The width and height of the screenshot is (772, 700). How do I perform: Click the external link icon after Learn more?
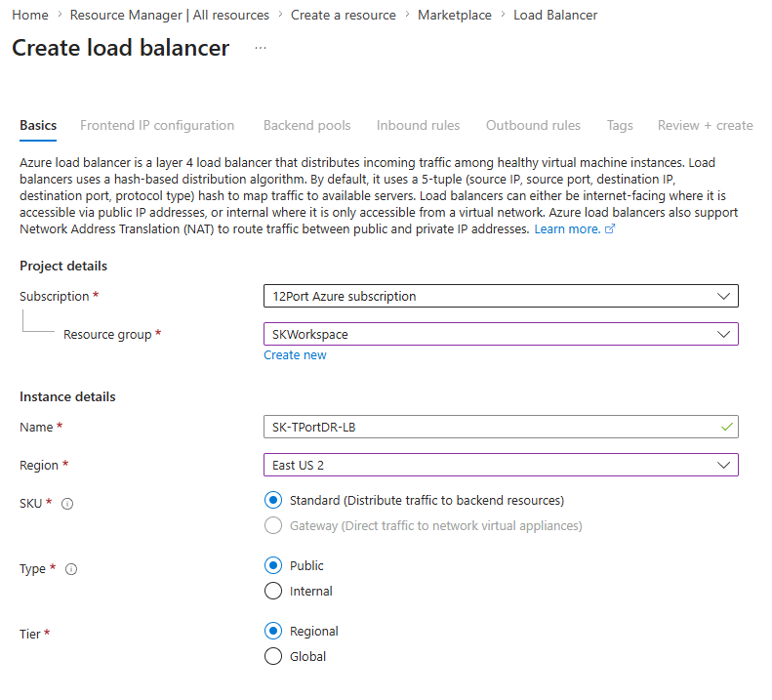pos(610,229)
